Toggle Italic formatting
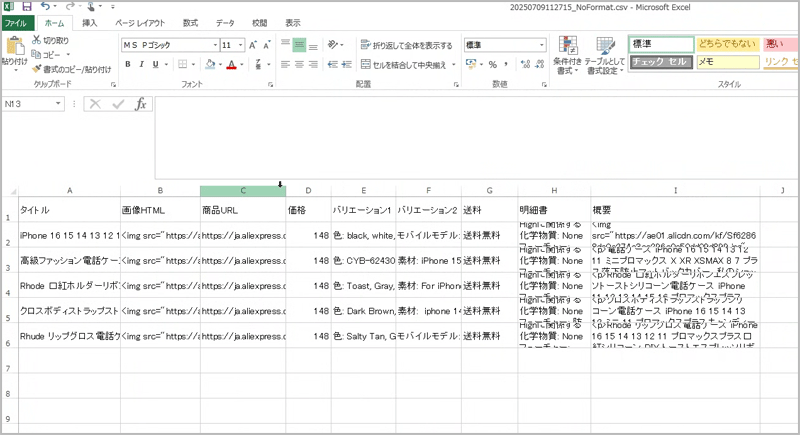This screenshot has height=435, width=800. pyautogui.click(x=141, y=64)
